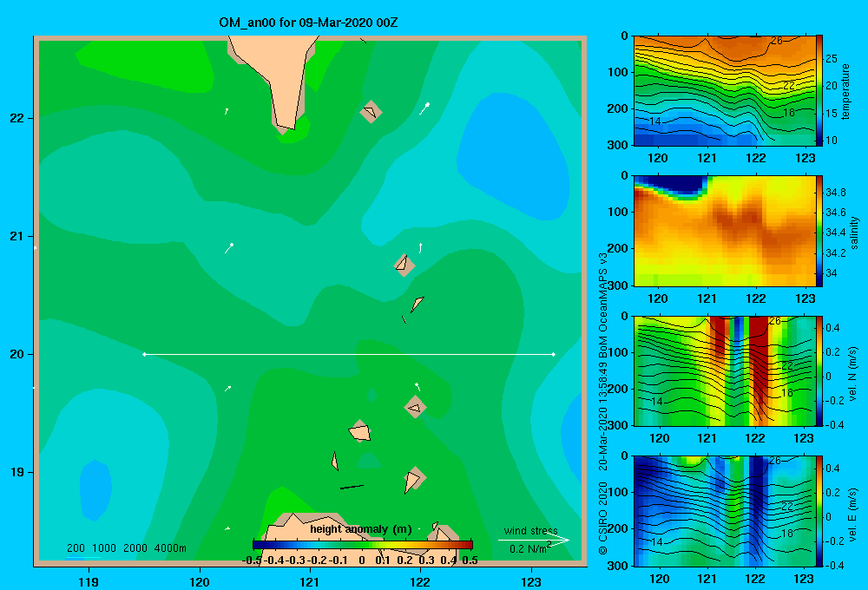The width and height of the screenshot is (868, 590).
Task: Click the wind vector arrow near 122E 22.1N
Action: pyautogui.click(x=424, y=108)
